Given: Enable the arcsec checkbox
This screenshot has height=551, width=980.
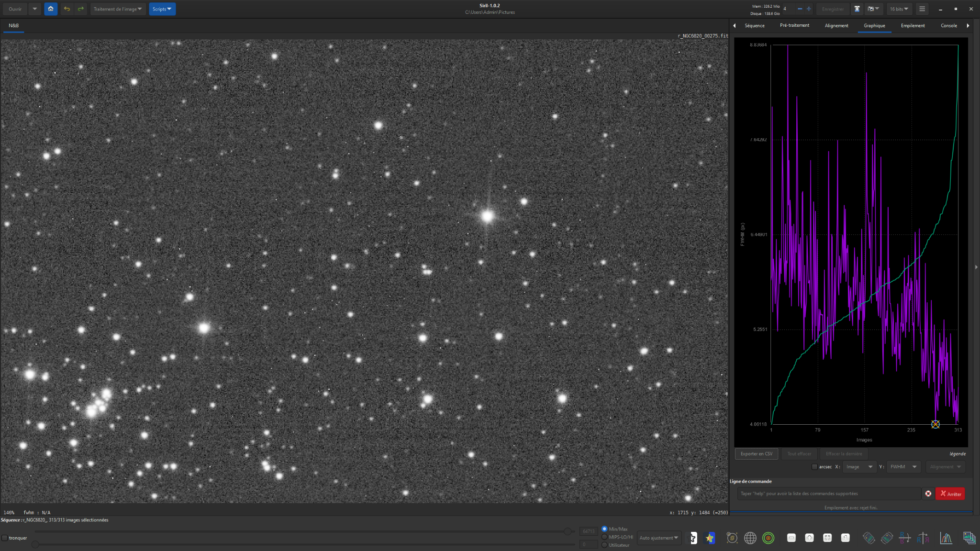Looking at the screenshot, I should click(815, 467).
